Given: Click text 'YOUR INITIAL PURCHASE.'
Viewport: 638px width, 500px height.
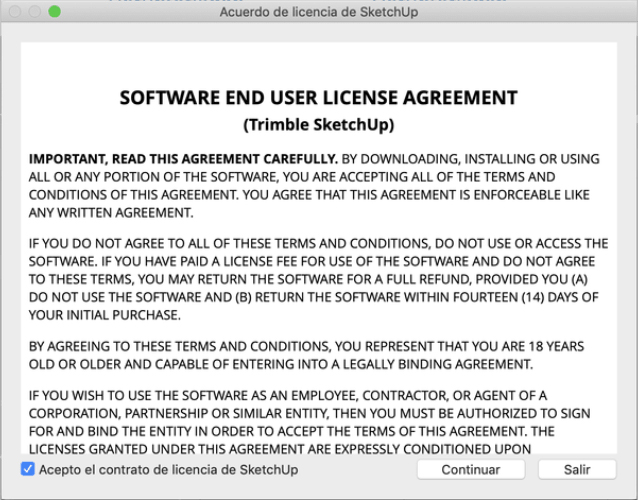Looking at the screenshot, I should (x=105, y=315).
